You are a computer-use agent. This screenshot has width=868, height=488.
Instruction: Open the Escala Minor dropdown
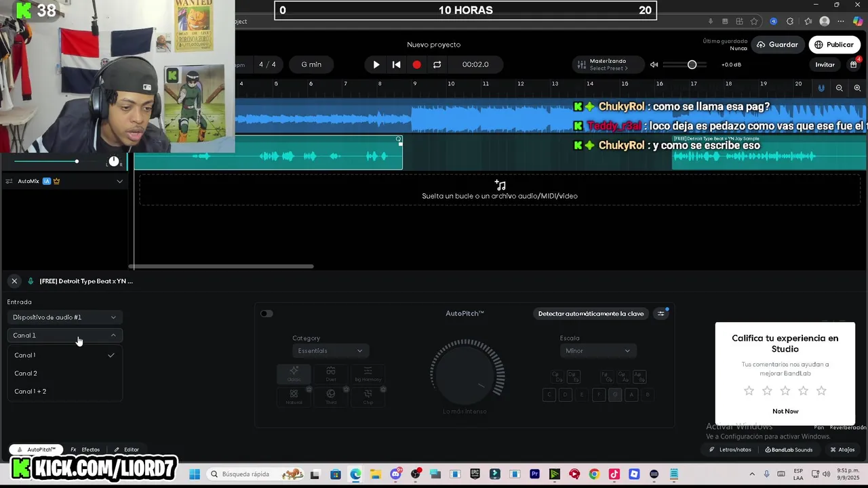pyautogui.click(x=597, y=351)
